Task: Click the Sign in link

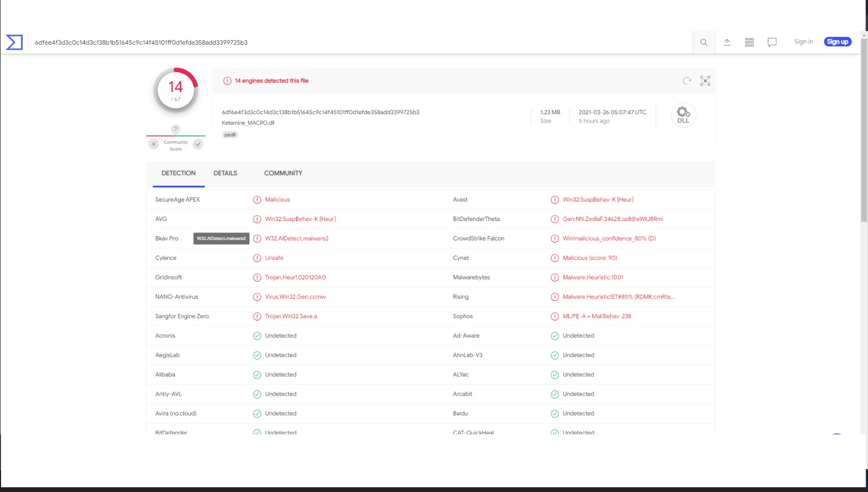Action: (x=803, y=42)
